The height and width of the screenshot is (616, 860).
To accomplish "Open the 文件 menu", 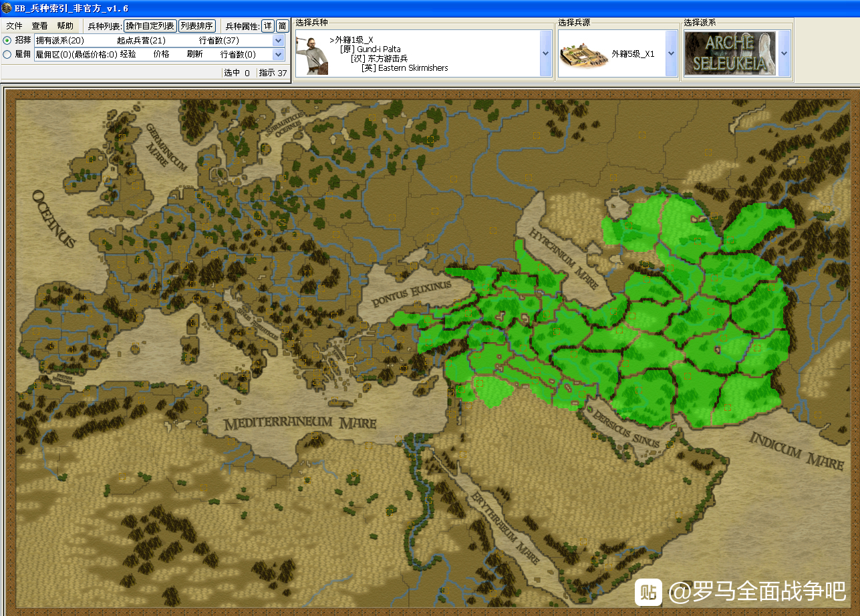I will [x=14, y=26].
